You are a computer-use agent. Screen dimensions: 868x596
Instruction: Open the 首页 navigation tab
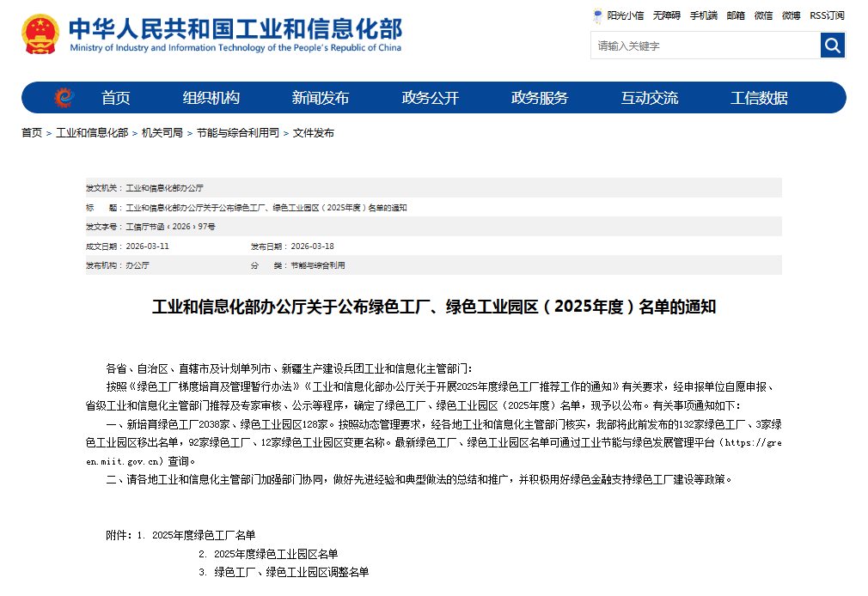coord(115,98)
